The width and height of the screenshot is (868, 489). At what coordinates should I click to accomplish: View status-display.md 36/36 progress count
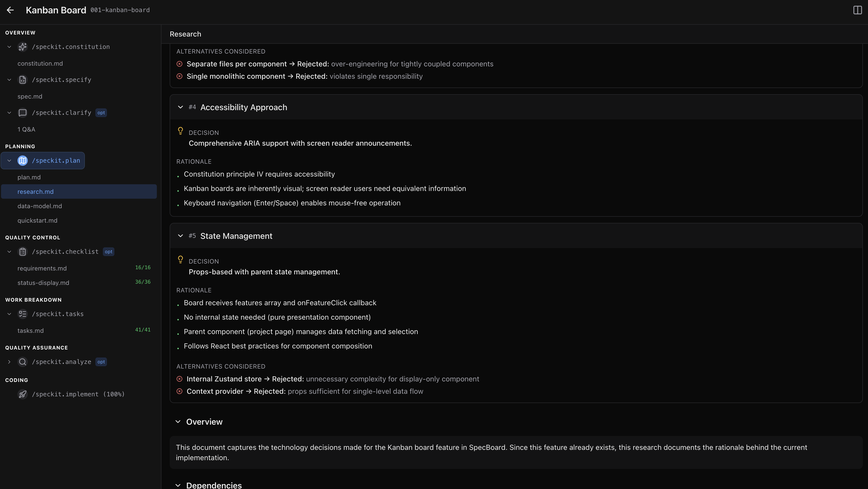pyautogui.click(x=143, y=282)
